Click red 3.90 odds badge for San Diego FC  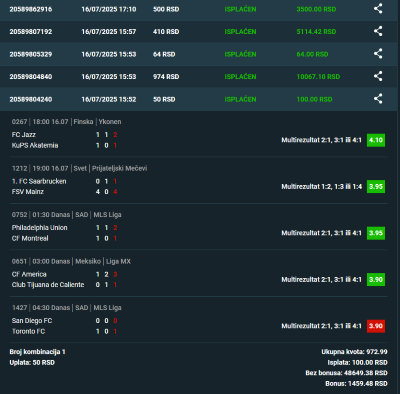[x=376, y=326]
